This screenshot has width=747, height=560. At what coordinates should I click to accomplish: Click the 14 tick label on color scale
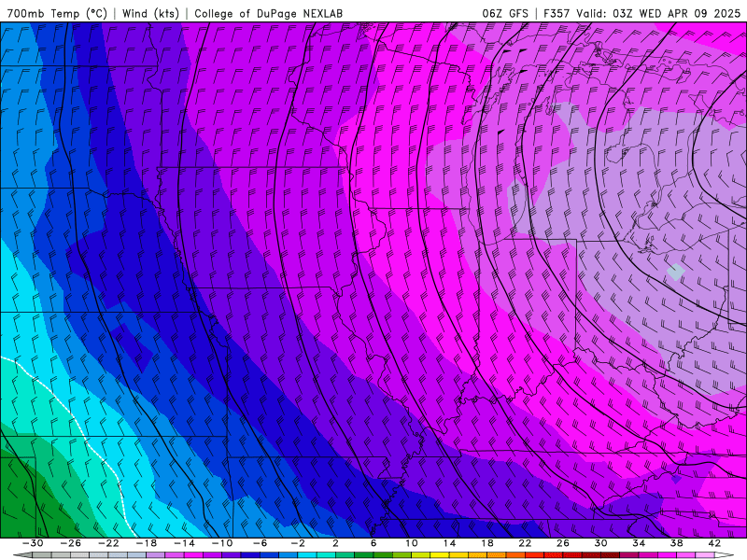click(450, 543)
